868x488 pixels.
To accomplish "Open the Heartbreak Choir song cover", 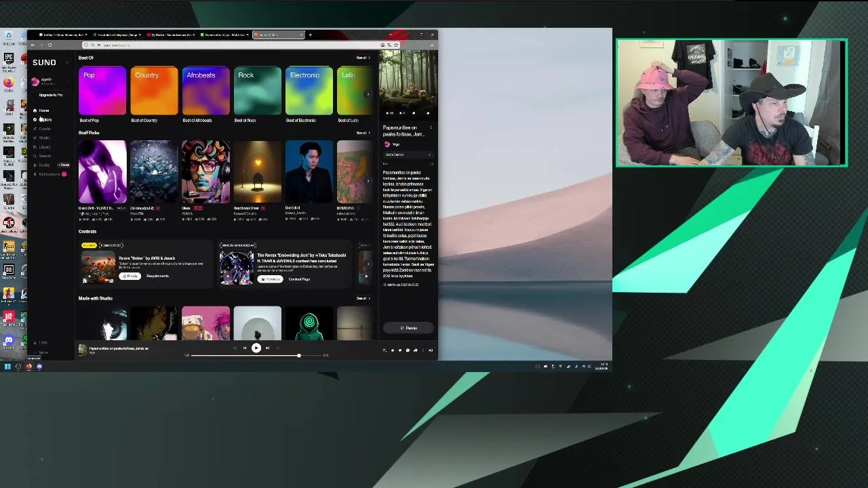I will point(257,171).
